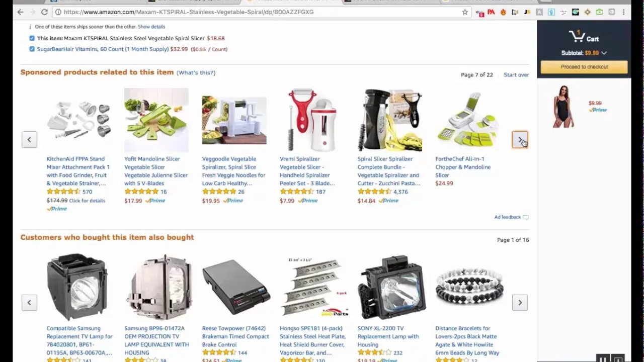Go to previous sponsored products page
This screenshot has height=362, width=644.
(29, 140)
